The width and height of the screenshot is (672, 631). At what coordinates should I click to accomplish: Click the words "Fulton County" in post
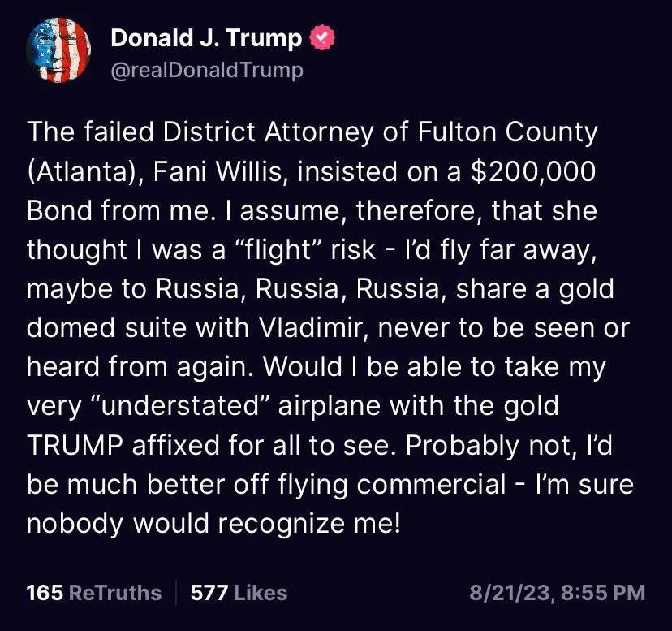point(507,132)
